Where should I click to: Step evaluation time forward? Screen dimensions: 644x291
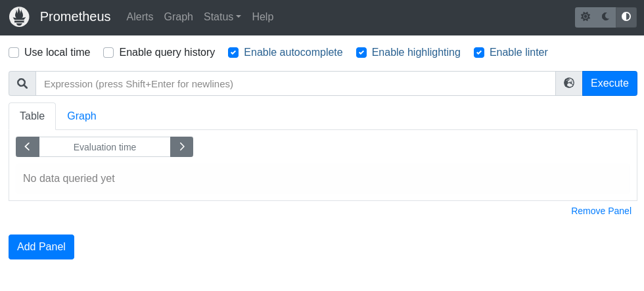(x=181, y=147)
